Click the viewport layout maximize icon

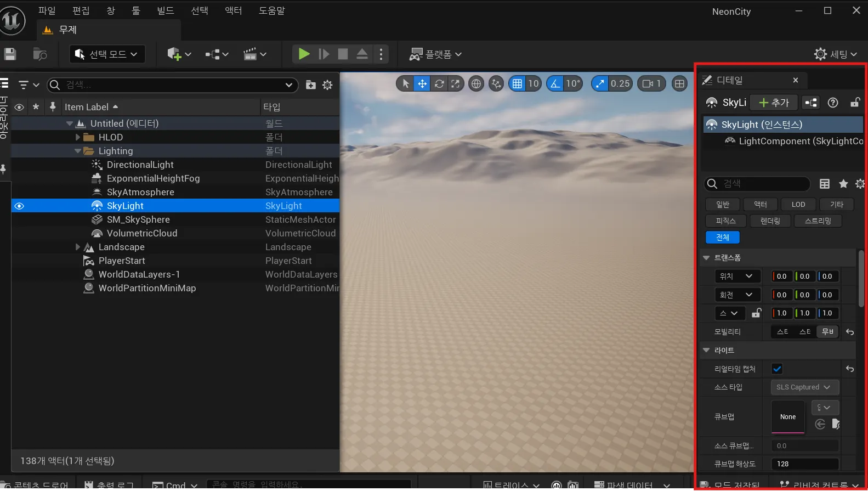coord(679,83)
